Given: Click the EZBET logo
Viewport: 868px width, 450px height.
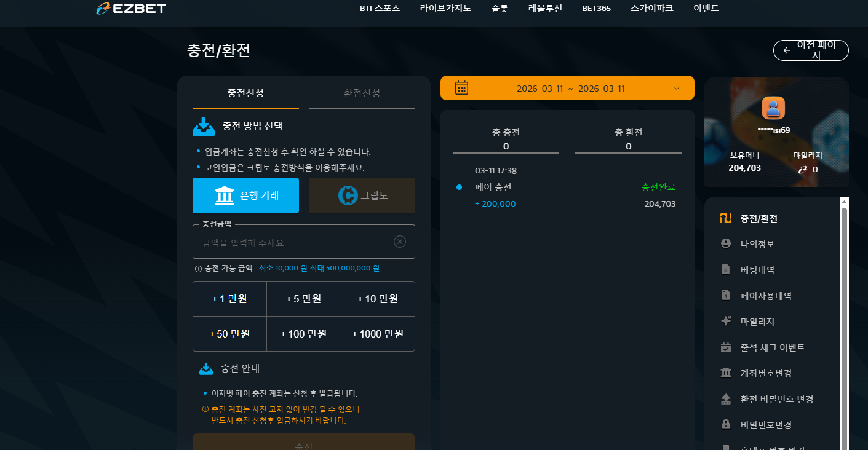Looking at the screenshot, I should coord(131,9).
